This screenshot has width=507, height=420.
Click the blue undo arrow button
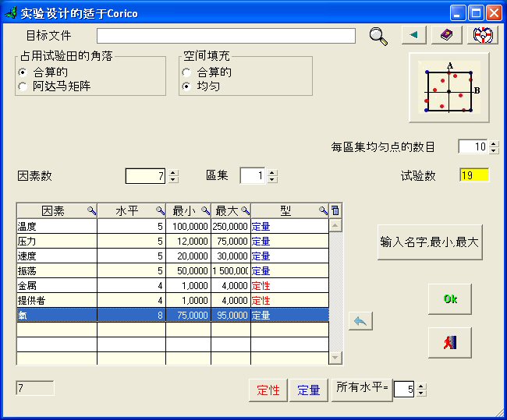360,321
